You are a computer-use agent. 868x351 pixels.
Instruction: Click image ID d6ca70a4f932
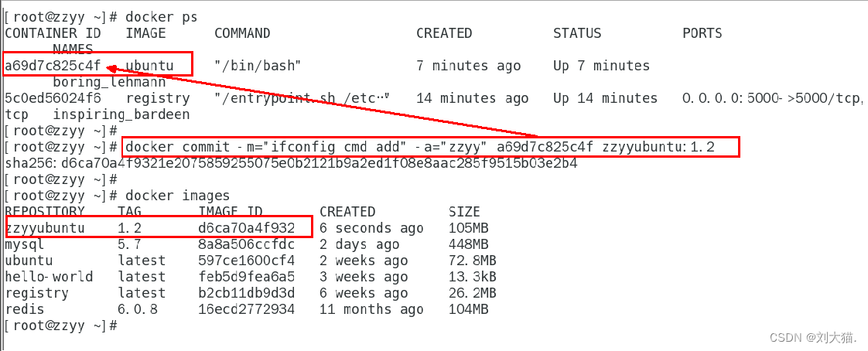pos(246,228)
